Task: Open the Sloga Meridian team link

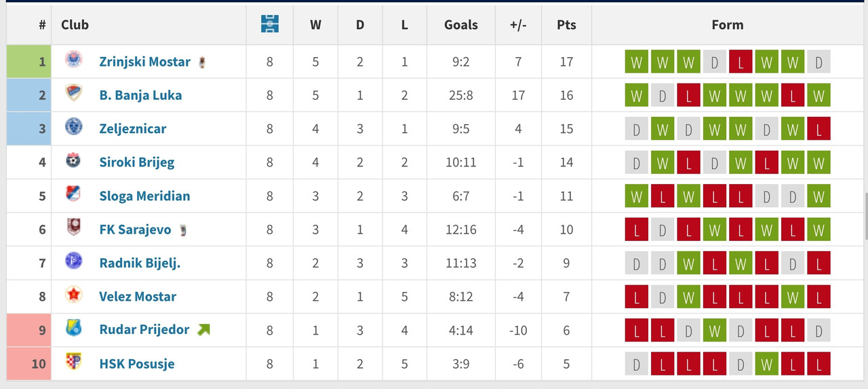Action: [144, 196]
